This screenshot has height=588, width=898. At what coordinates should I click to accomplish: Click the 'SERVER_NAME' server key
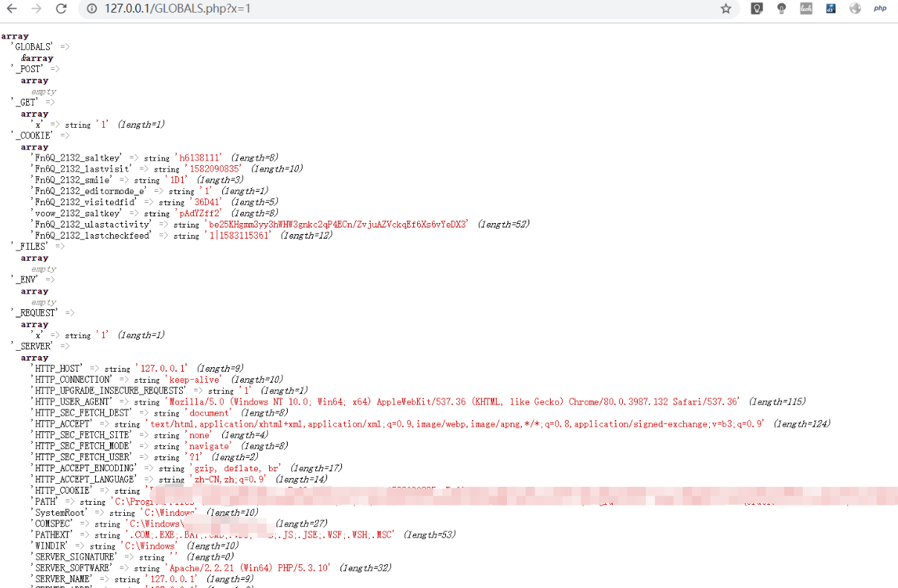[x=63, y=579]
